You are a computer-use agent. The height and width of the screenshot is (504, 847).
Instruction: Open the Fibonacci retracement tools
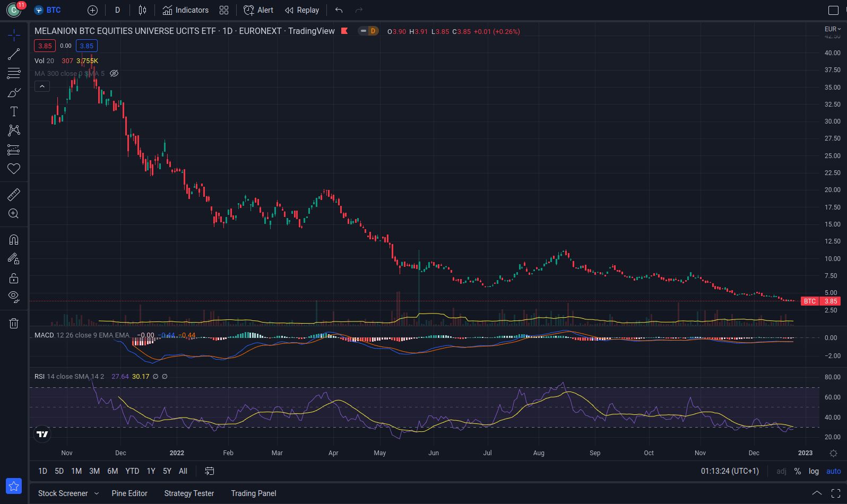coord(14,73)
